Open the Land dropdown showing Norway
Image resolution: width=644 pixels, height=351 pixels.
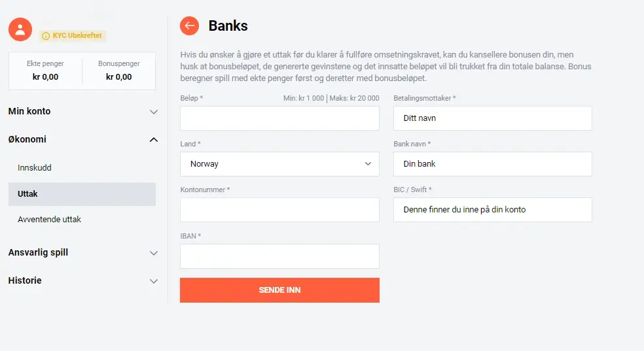279,164
